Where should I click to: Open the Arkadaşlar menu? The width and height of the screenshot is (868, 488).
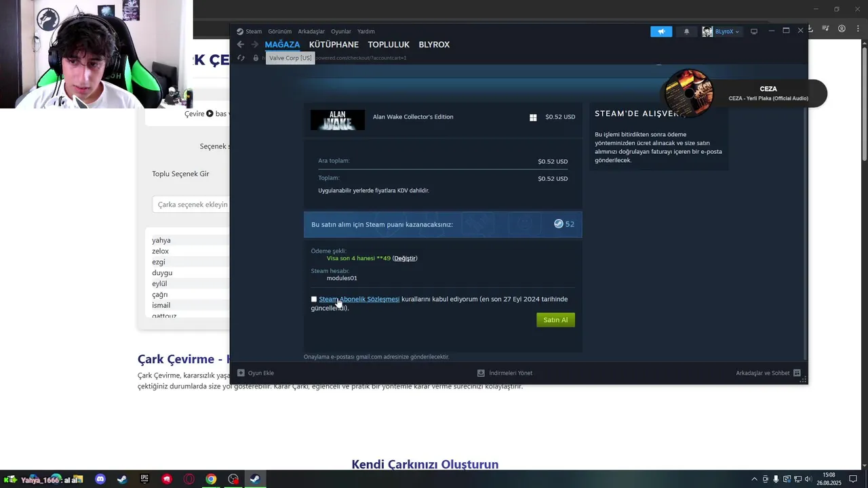click(x=311, y=31)
